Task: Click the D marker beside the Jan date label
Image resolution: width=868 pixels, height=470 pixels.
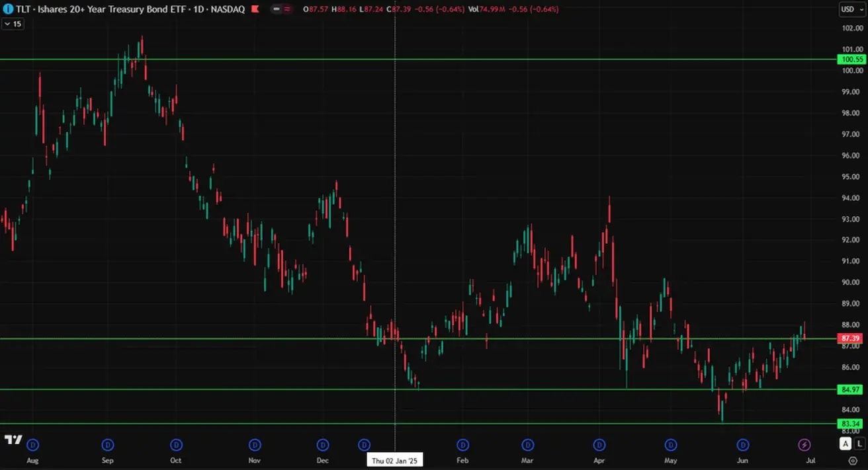Action: click(x=365, y=445)
